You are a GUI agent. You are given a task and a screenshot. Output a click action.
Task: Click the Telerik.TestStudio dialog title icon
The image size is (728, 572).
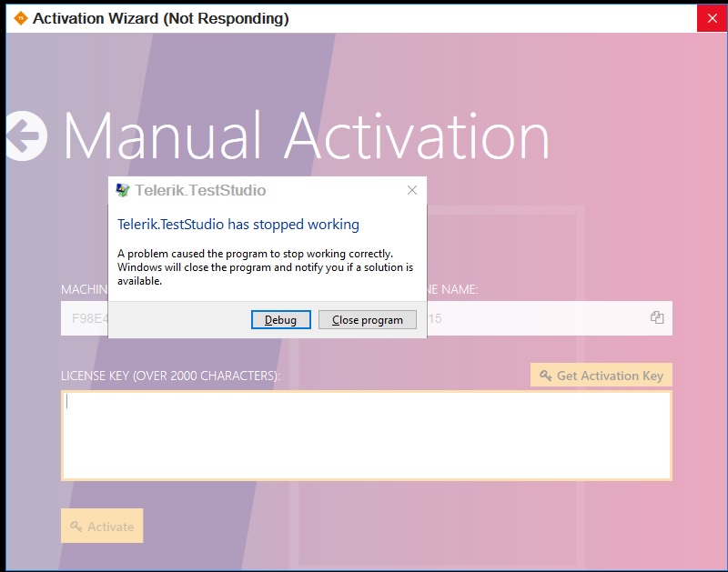(x=123, y=190)
